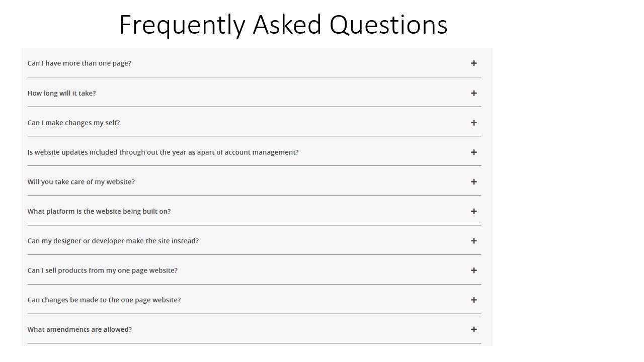Click plus icon beside 'How long will it take?'

473,93
